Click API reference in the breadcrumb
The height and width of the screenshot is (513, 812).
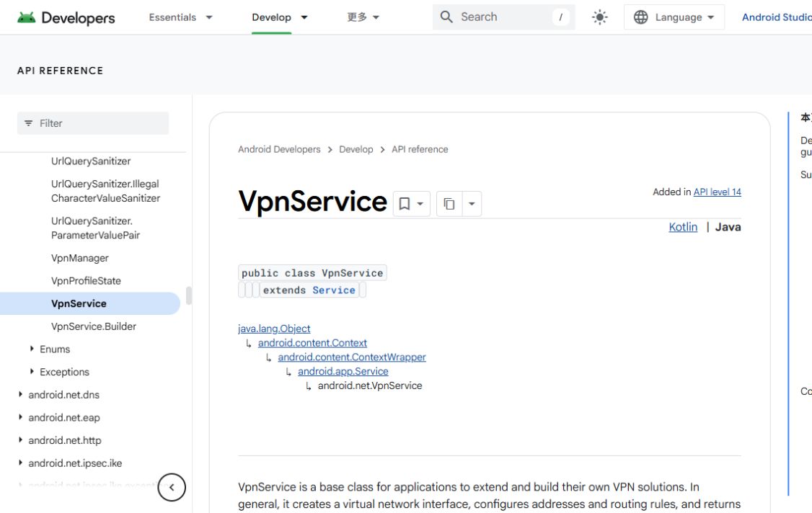click(x=420, y=149)
